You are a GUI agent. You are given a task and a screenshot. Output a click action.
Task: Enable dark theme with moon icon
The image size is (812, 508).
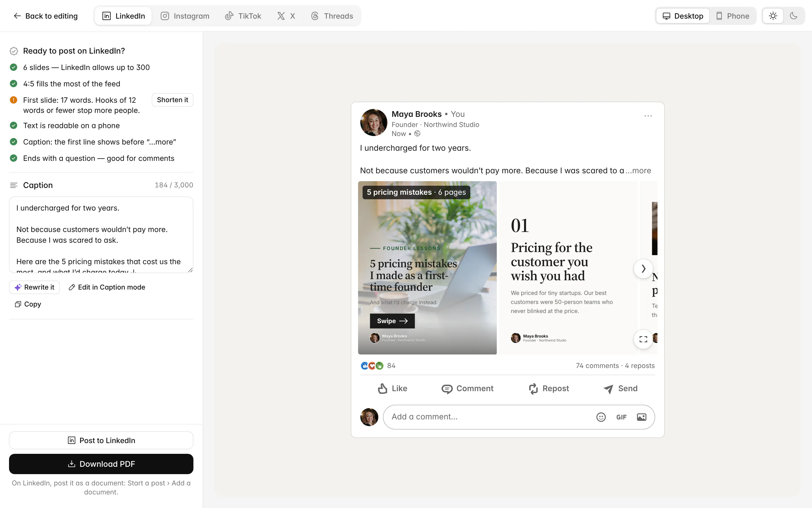coord(794,16)
